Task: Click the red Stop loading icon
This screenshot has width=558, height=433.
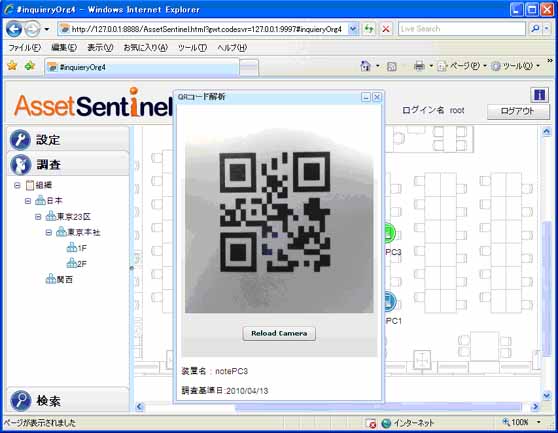Action: point(386,29)
